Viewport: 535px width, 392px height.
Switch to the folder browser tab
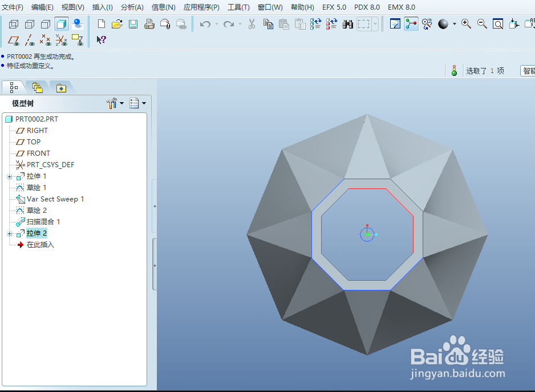38,88
